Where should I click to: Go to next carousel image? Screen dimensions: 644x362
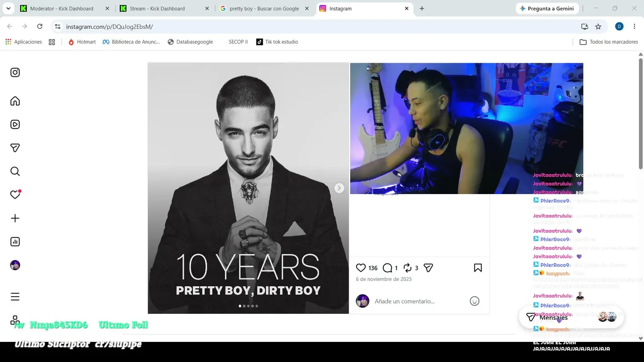(x=339, y=188)
